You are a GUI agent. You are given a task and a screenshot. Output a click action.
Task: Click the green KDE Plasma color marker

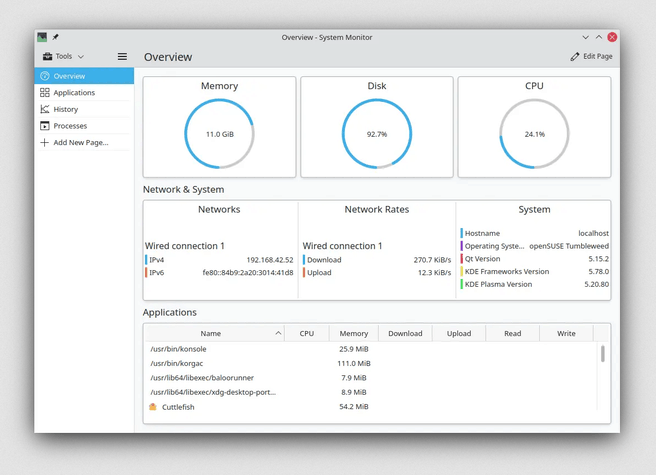coord(461,284)
